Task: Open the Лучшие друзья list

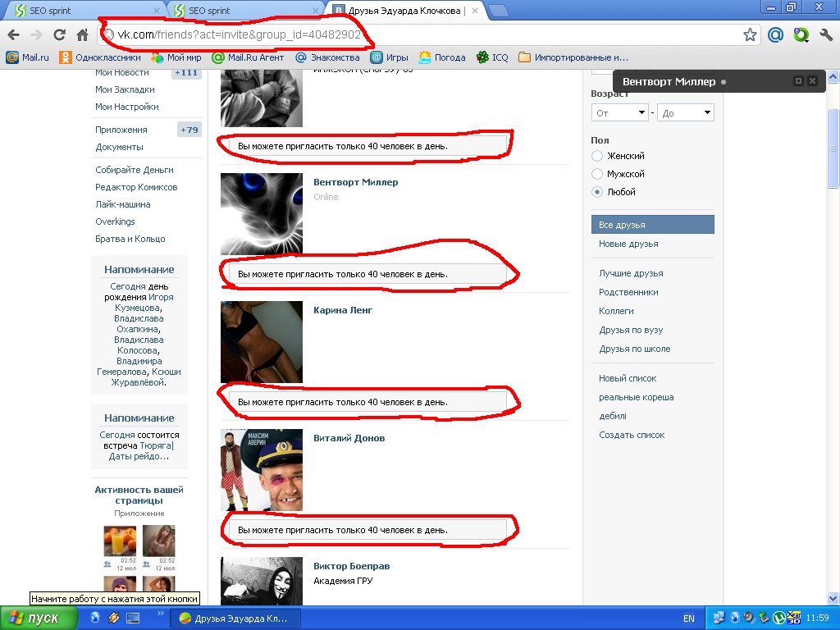Action: (631, 273)
